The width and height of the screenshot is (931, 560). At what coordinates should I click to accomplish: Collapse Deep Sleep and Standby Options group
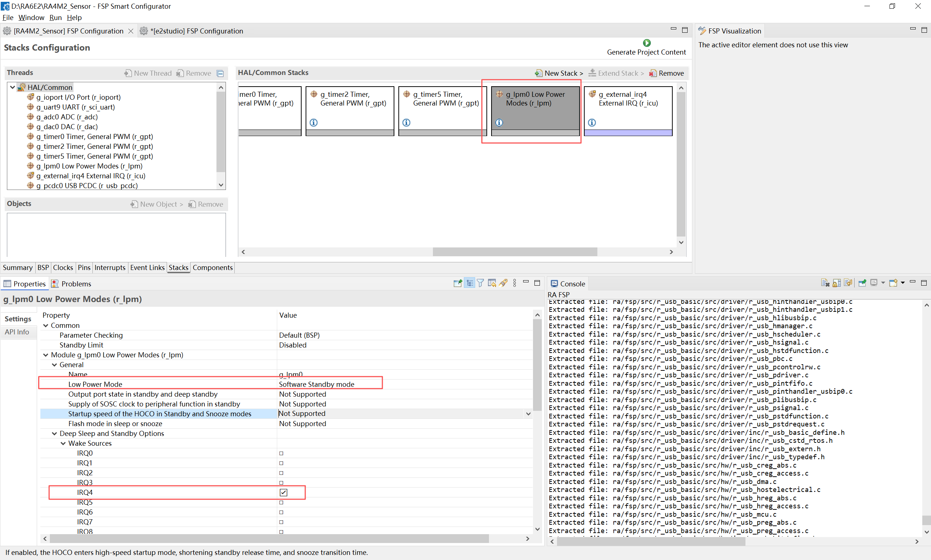click(x=54, y=433)
